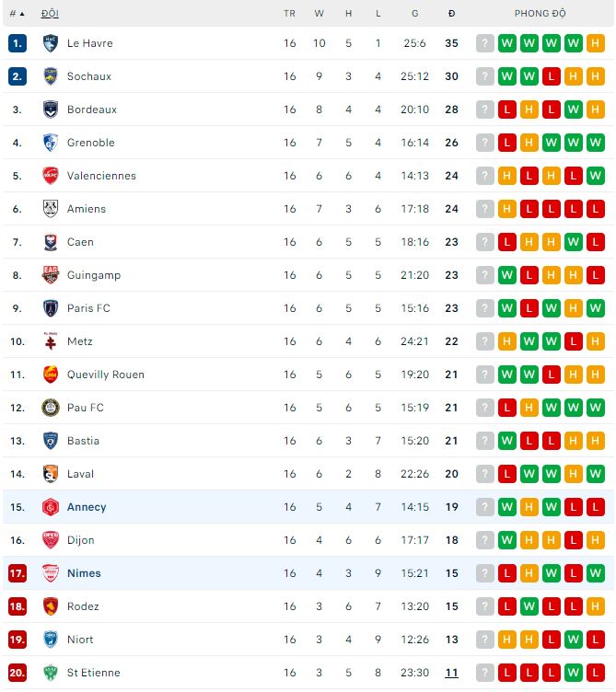Open the Nimes team name link
Viewport: 616px width, 692px height.
coord(84,573)
